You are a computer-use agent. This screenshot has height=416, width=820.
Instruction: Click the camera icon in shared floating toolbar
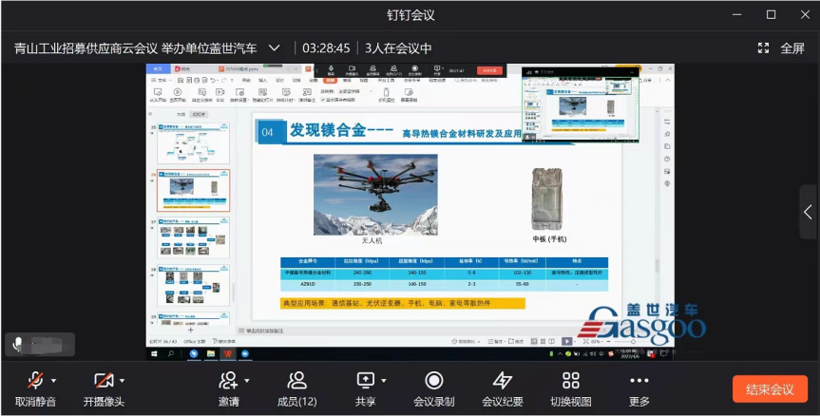pos(352,70)
